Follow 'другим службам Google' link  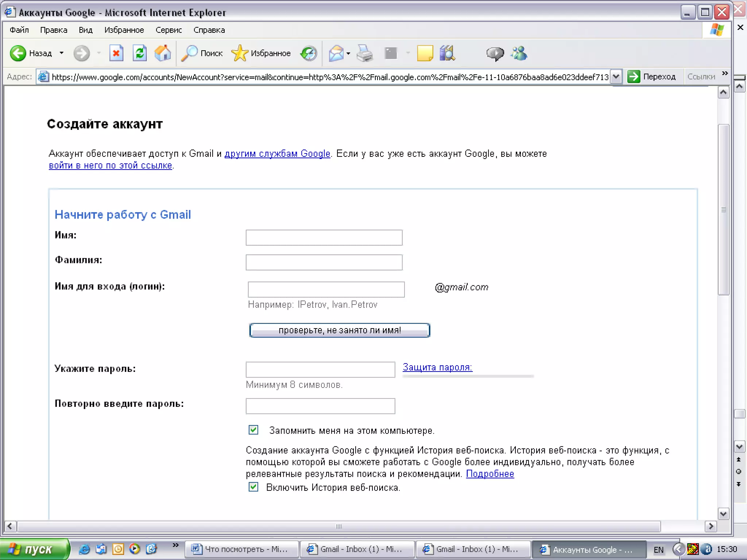click(277, 153)
